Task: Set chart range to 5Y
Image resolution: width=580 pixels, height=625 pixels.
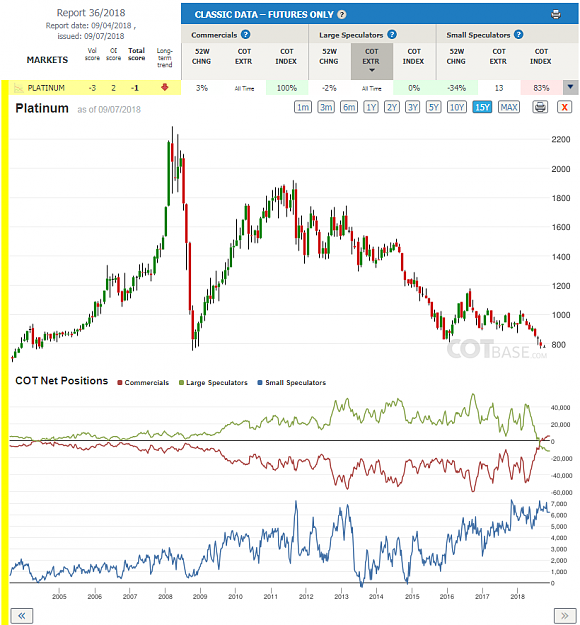Action: [x=433, y=107]
